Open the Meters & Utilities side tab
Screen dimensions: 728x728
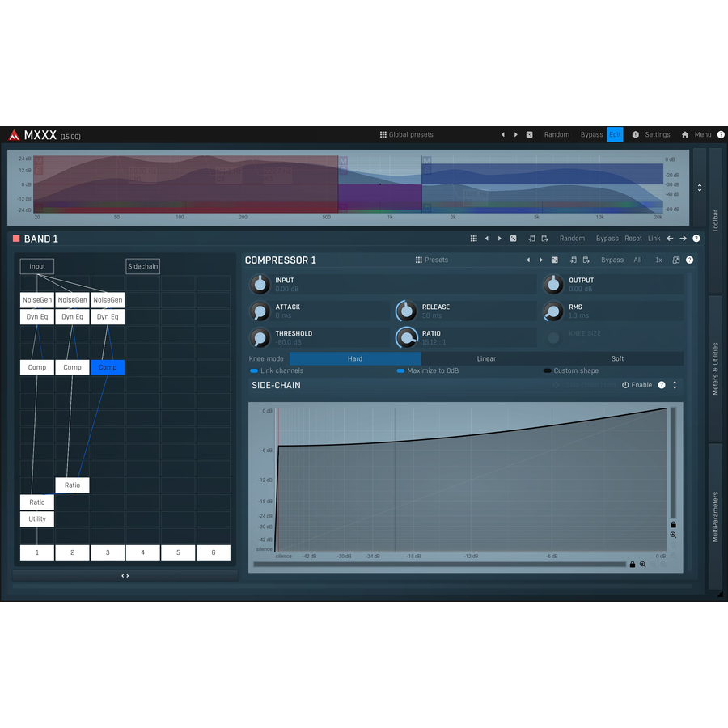(715, 369)
